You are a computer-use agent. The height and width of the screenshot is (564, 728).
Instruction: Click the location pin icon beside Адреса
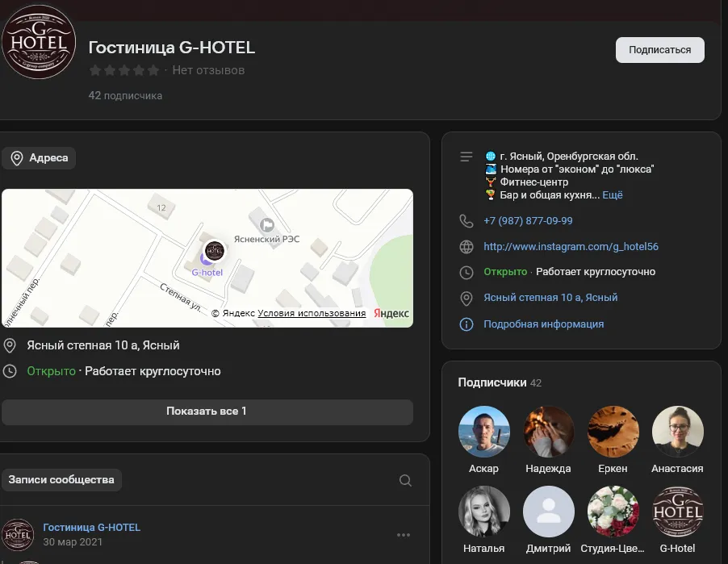[17, 158]
